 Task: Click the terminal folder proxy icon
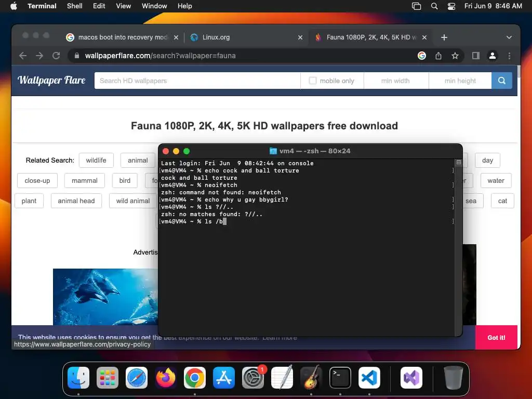pyautogui.click(x=273, y=151)
